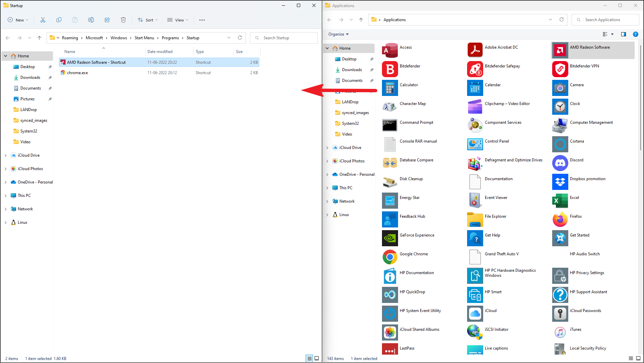Open the View dropdown in Startup toolbar
This screenshot has width=644, height=363.
178,20
